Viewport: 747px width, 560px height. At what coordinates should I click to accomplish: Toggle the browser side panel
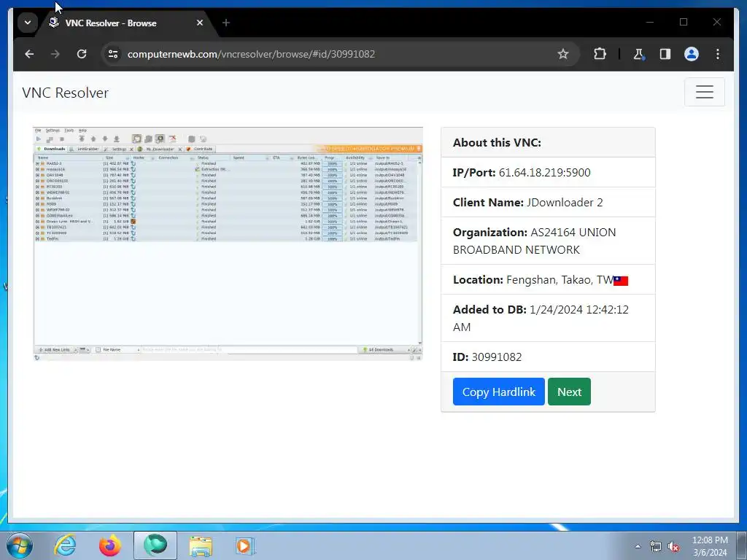coord(665,54)
